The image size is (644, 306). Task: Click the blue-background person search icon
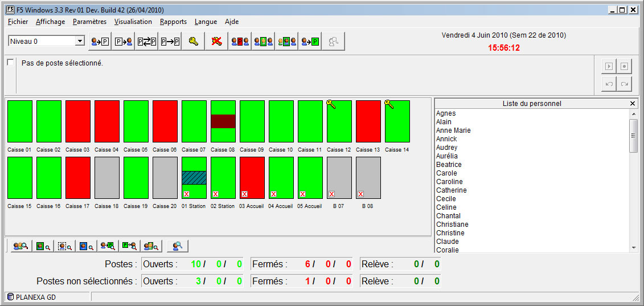coord(86,246)
